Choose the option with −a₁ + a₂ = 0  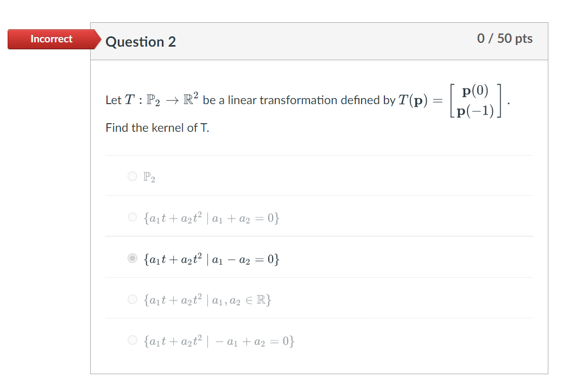(x=132, y=341)
